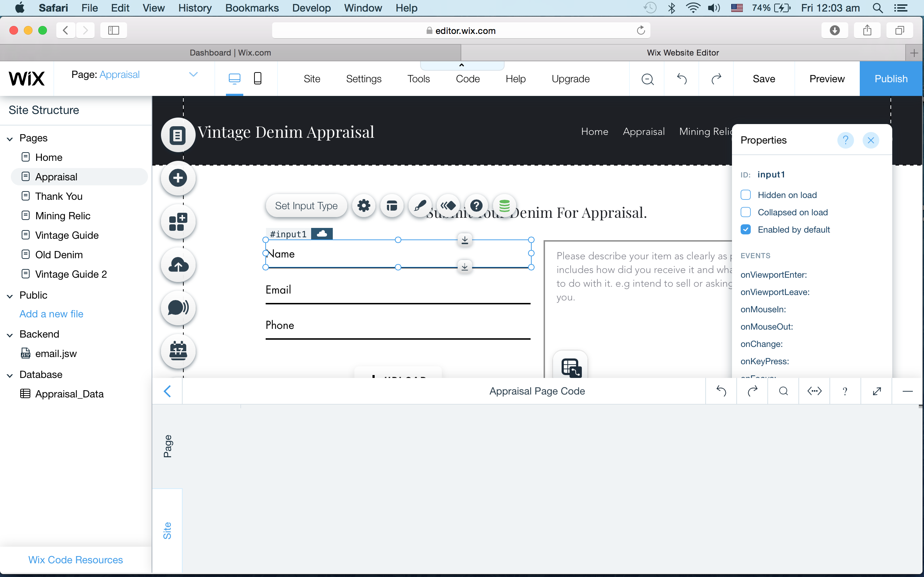Uncheck Enabled by default checkbox
This screenshot has width=924, height=577.
[745, 229]
